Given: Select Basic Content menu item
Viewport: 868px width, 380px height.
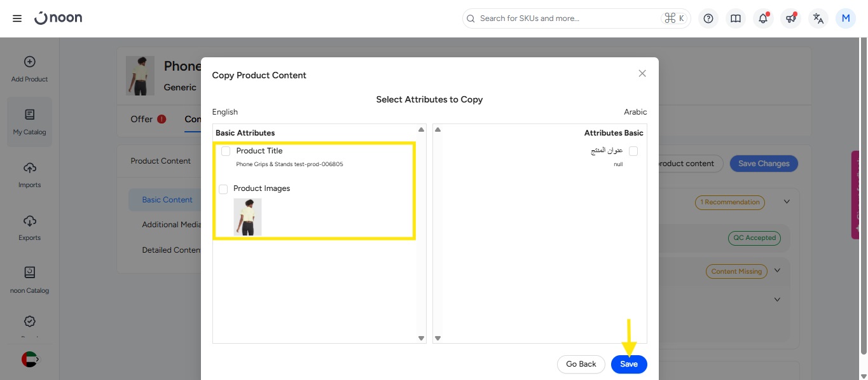Looking at the screenshot, I should click(x=167, y=200).
